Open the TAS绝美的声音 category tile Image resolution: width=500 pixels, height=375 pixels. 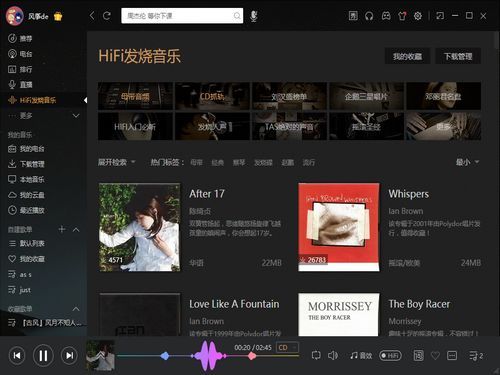point(289,126)
